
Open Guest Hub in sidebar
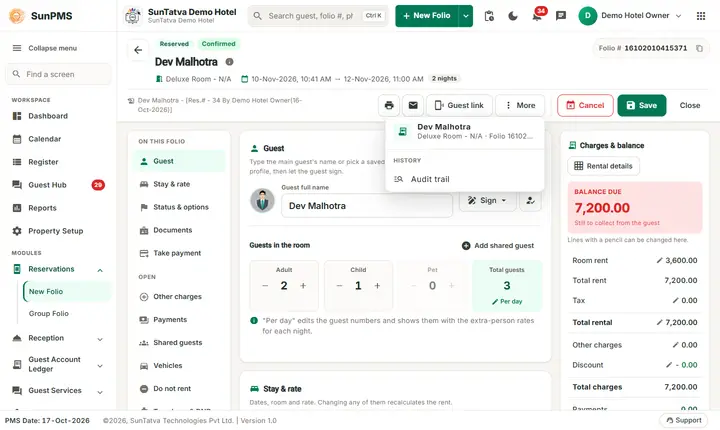pyautogui.click(x=58, y=185)
